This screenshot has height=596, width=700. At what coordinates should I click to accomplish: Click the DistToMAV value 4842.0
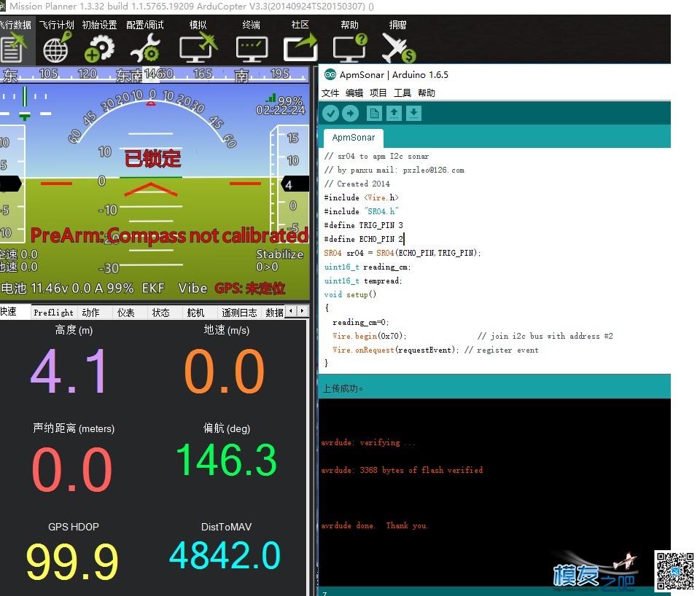225,555
